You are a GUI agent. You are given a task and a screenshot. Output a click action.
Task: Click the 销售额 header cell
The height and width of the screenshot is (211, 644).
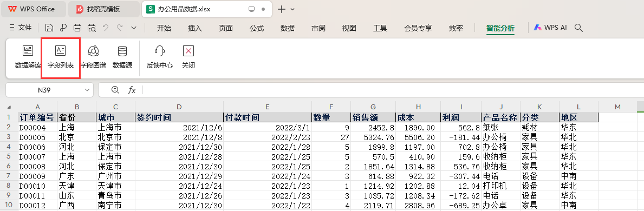pos(373,117)
